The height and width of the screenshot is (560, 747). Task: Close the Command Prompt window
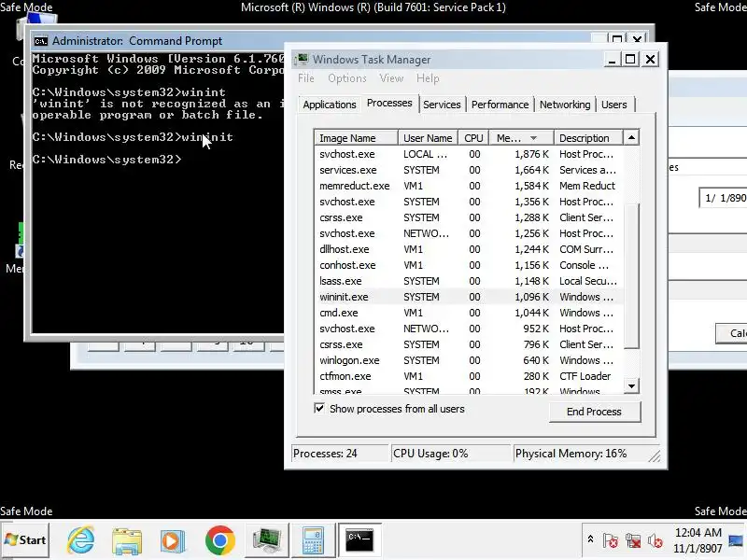click(637, 38)
